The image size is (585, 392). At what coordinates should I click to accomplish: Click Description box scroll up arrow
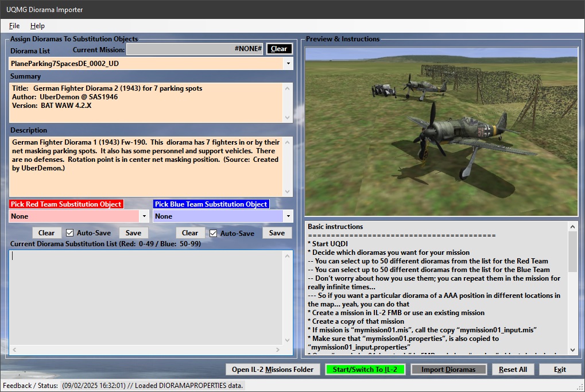click(x=287, y=142)
